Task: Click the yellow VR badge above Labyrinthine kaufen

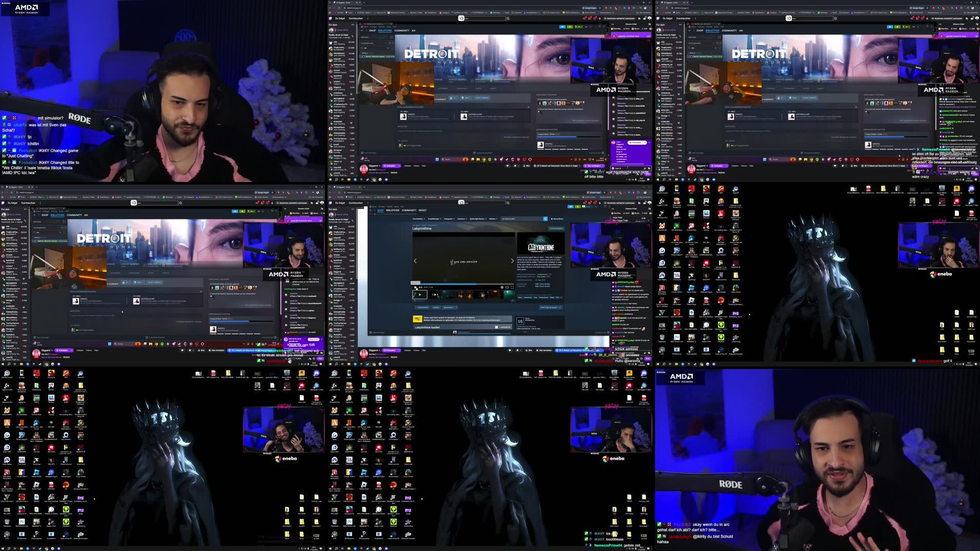Action: click(x=417, y=318)
